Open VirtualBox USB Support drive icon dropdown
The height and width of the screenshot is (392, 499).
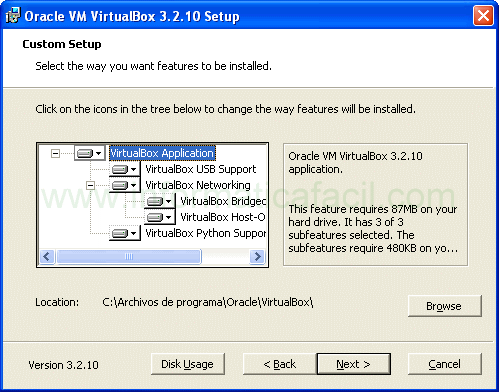coord(124,169)
